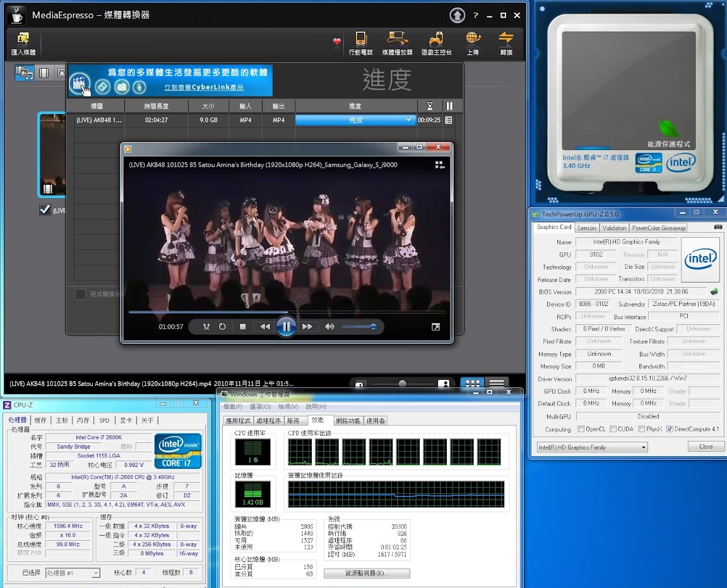Switch to GPU-Z Sensors tab
Screen dimensions: 727x588
[x=586, y=228]
